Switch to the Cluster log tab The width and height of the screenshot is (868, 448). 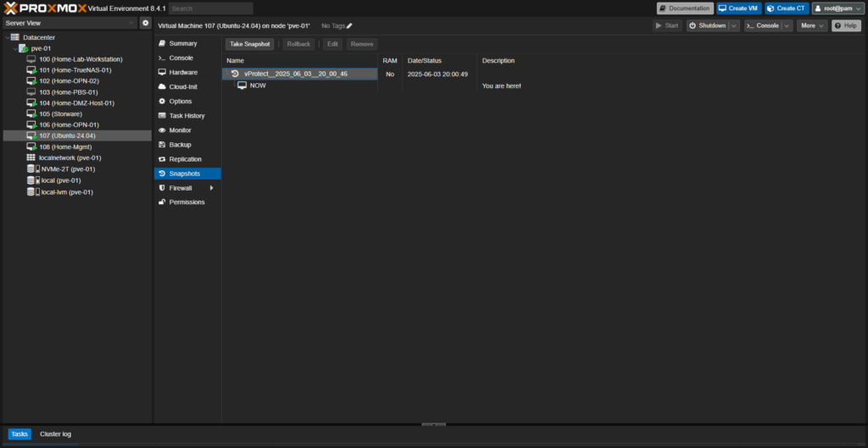[56, 434]
